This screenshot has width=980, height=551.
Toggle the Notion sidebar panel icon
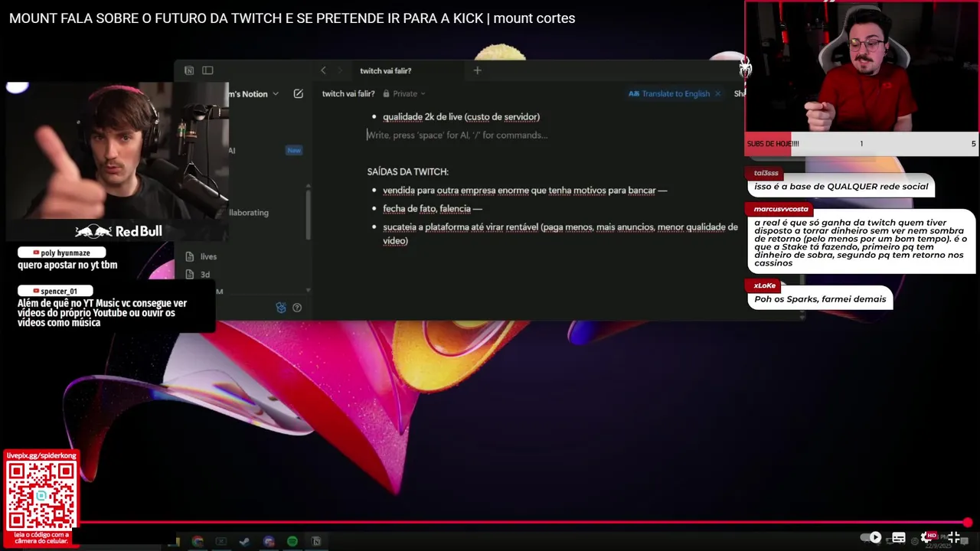pyautogui.click(x=207, y=70)
